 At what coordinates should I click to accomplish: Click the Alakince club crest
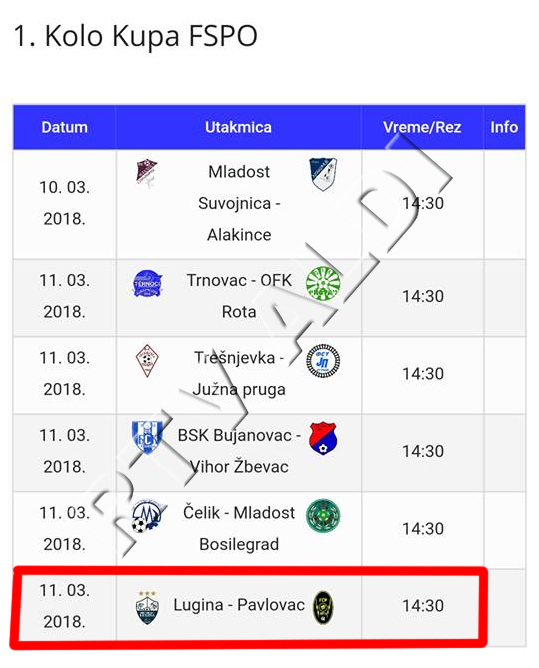pyautogui.click(x=323, y=174)
